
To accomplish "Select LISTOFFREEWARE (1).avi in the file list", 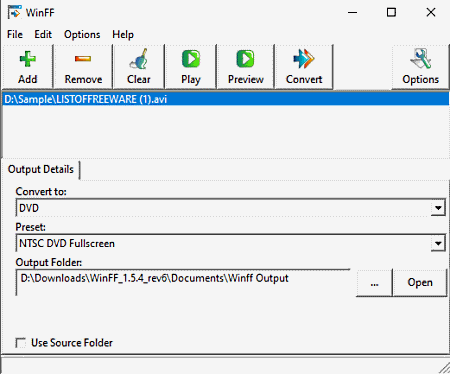I will [225, 99].
